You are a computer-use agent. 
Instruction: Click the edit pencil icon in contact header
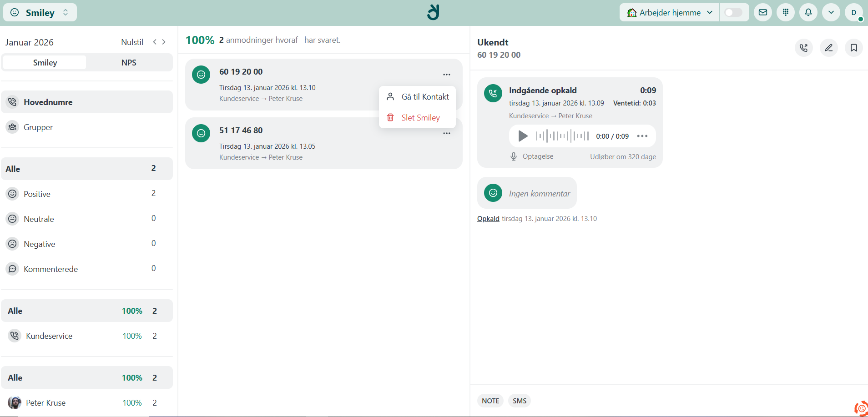tap(828, 48)
